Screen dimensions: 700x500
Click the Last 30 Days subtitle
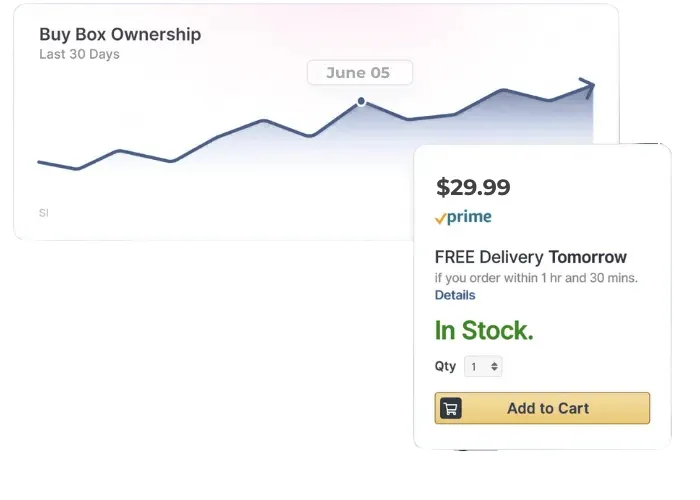coord(79,54)
